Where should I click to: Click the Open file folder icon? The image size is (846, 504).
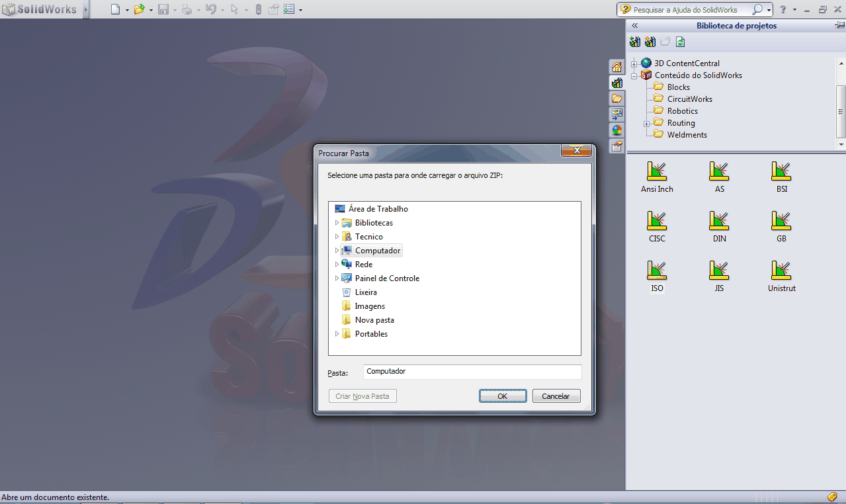(140, 9)
